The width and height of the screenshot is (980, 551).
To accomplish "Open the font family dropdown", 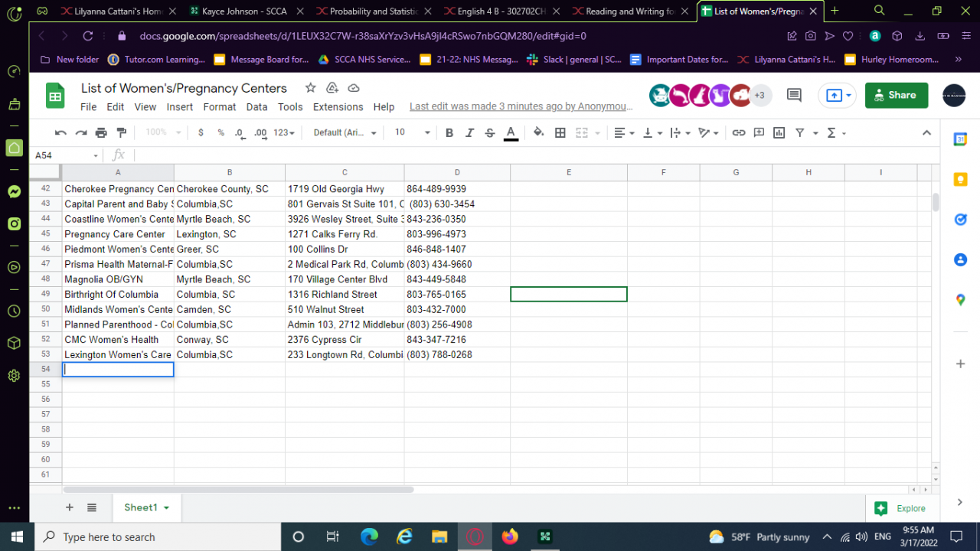I will coord(345,132).
